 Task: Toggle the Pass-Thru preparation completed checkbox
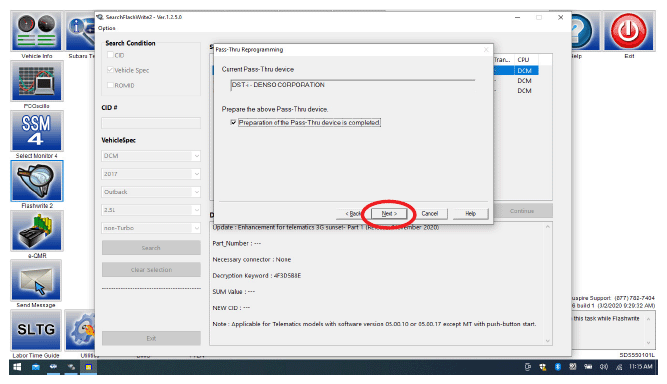233,122
